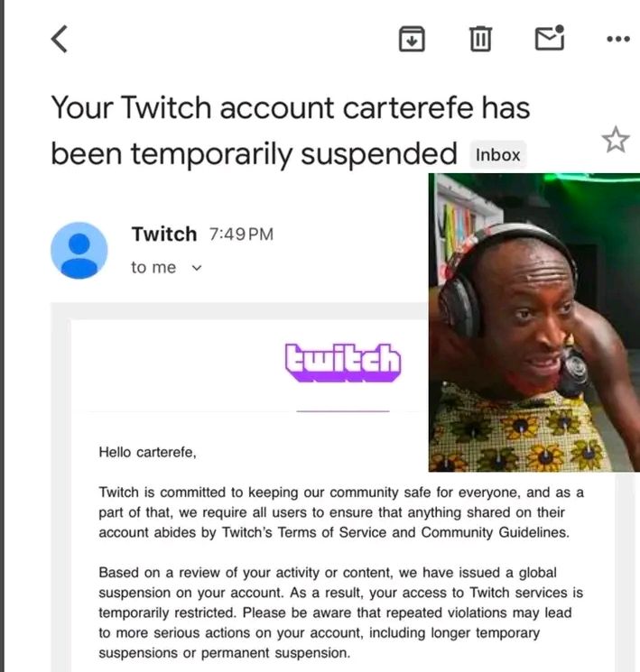Viewport: 640px width, 672px height.
Task: Mark the email as unread via envelope icon
Action: [550, 38]
